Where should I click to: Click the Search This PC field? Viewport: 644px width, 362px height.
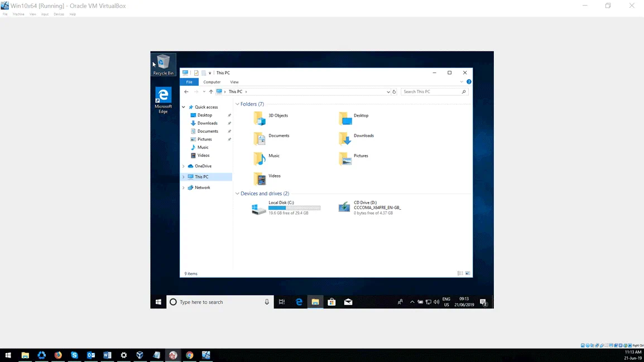[431, 91]
